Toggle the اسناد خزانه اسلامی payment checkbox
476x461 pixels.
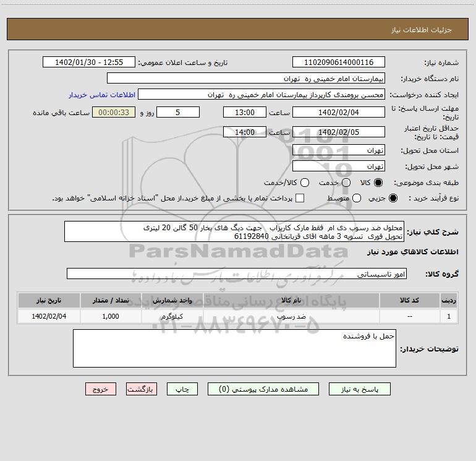[300, 198]
